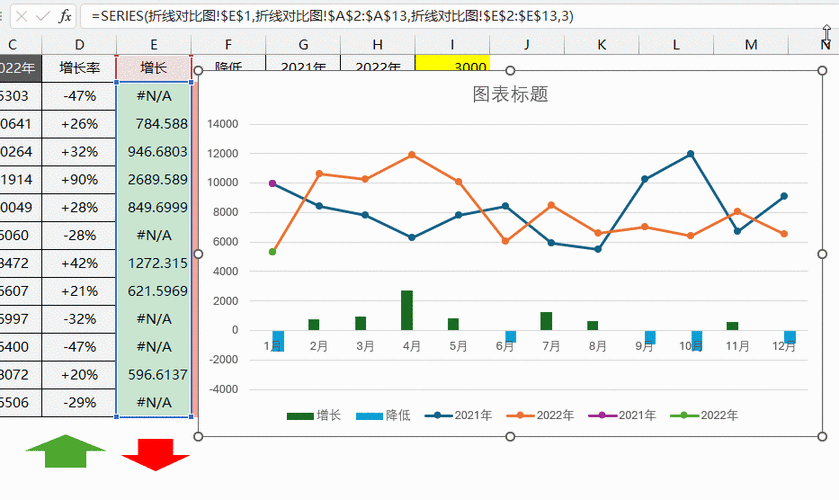Click the 增长率 header cell

[x=79, y=68]
